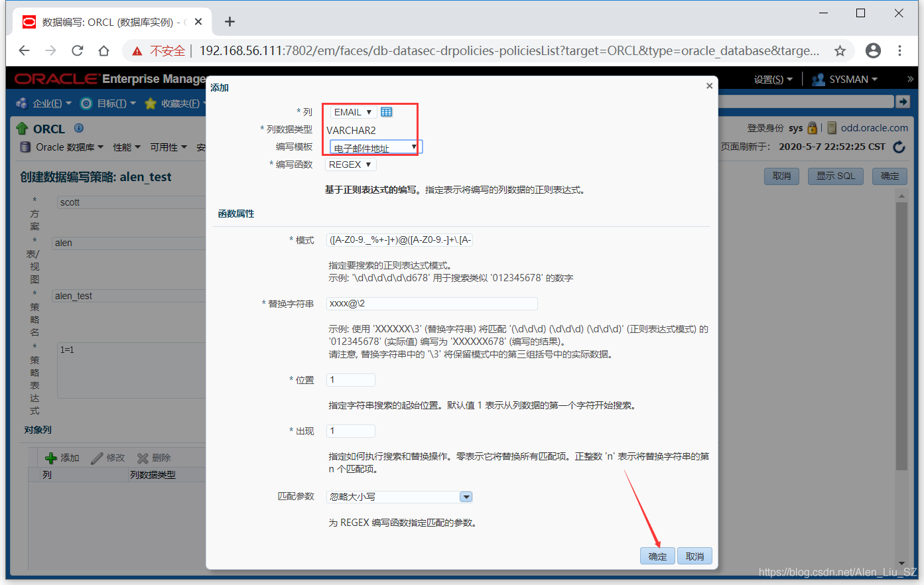
Task: Click the browser forward arrow
Action: tap(50, 50)
